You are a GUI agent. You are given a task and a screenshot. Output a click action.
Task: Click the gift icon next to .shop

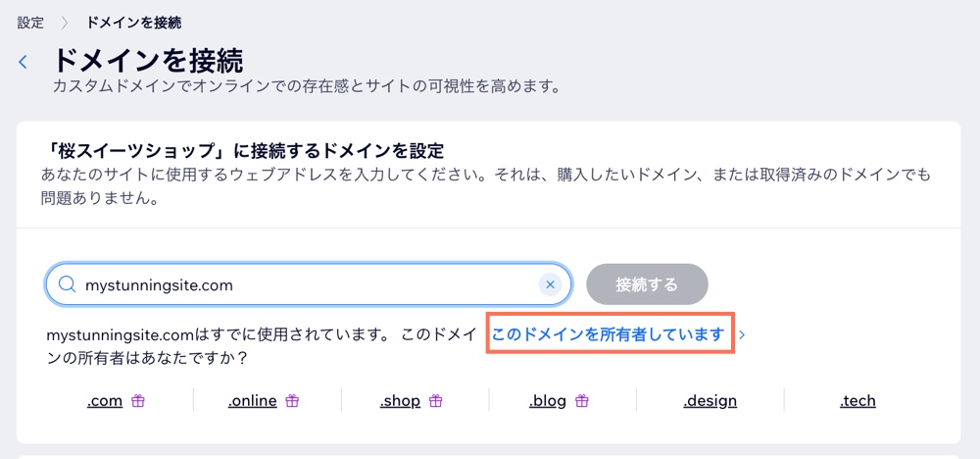point(436,401)
